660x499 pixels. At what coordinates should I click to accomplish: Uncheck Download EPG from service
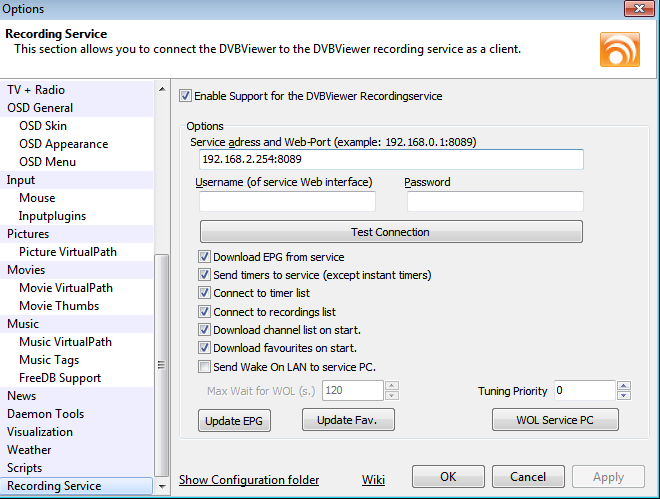coord(204,257)
